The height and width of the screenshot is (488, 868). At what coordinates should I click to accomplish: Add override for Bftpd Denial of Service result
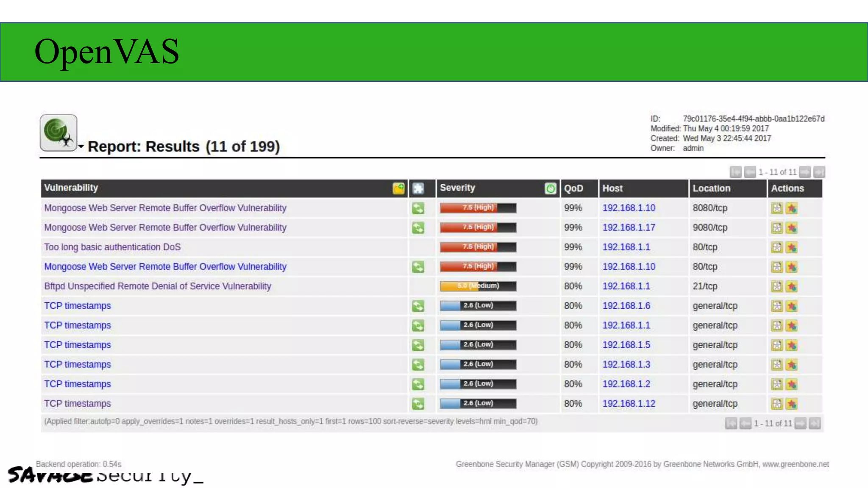791,286
